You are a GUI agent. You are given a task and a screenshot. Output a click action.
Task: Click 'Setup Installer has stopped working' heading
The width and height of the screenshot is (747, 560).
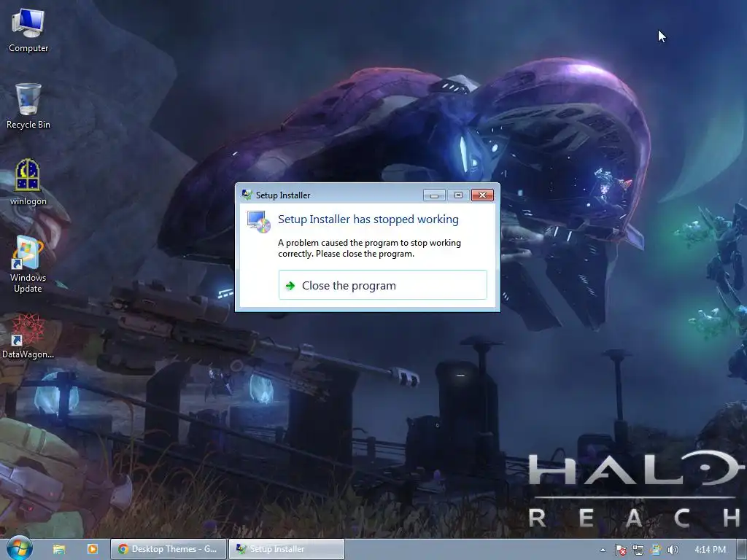click(x=368, y=219)
